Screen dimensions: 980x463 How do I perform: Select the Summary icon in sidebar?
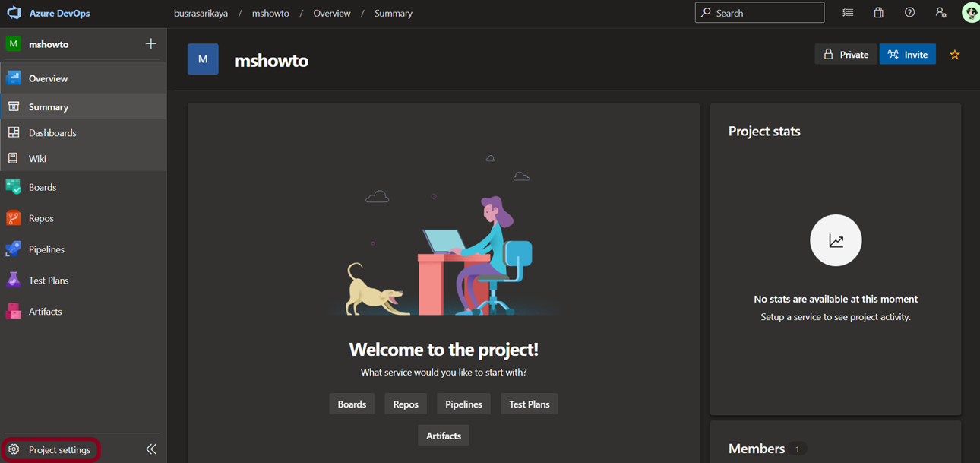[x=14, y=106]
